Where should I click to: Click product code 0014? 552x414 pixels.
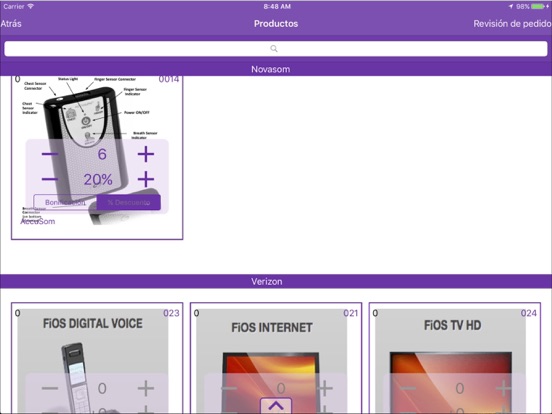(169, 79)
